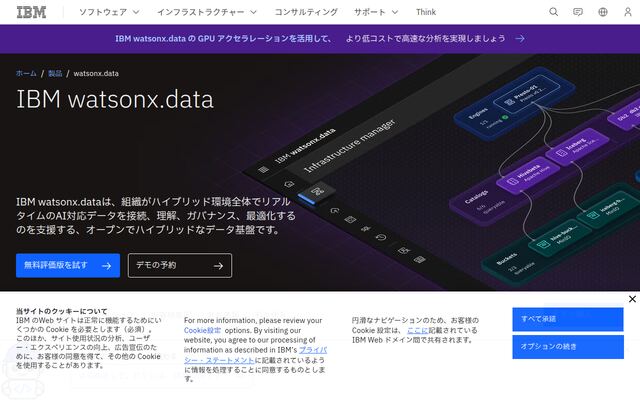Image resolution: width=640 pixels, height=400 pixels.
Task: Accept all cookies with すべて承諾
Action: pos(568,319)
